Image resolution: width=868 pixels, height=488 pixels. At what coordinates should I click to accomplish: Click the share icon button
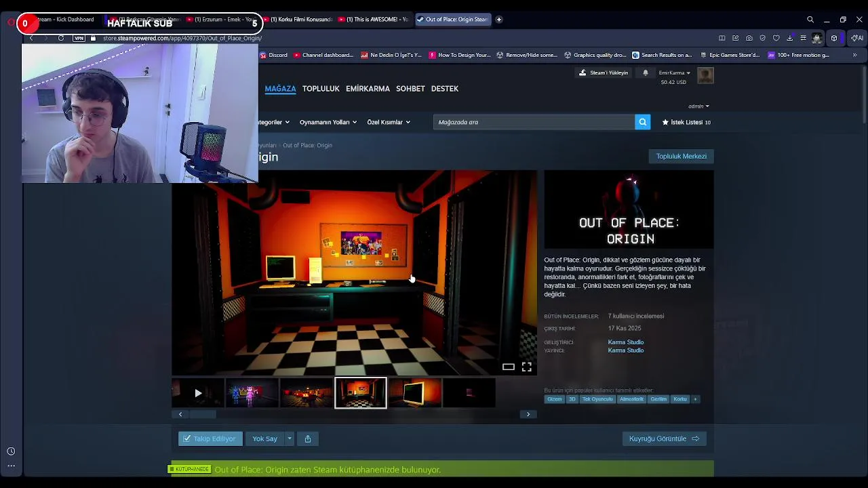[307, 439]
